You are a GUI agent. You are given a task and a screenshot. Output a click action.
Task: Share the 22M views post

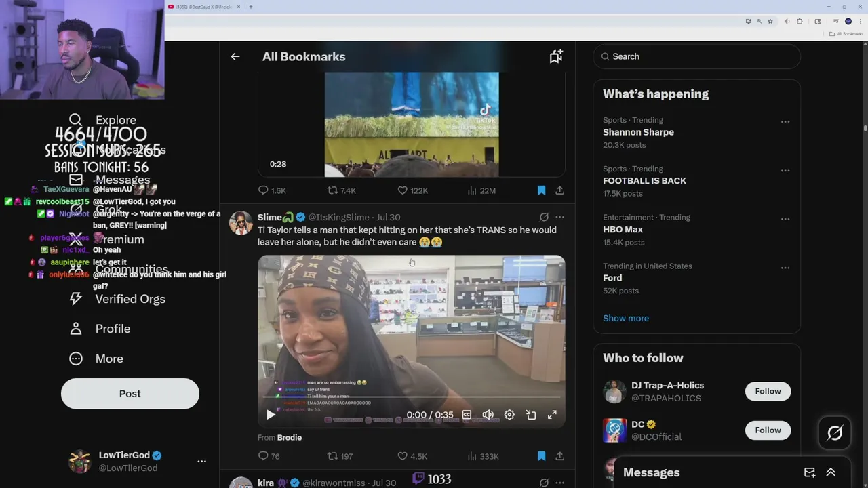(559, 191)
